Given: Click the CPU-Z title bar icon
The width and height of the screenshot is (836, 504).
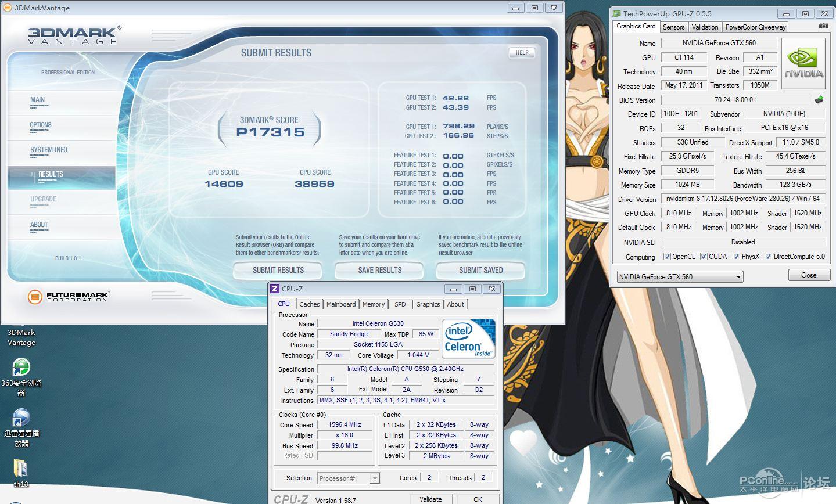Looking at the screenshot, I should click(275, 289).
